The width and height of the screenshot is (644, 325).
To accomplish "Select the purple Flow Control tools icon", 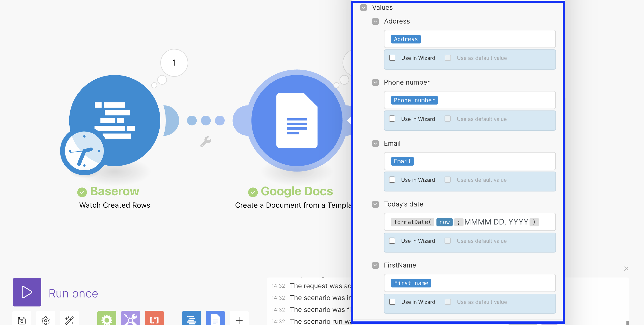I will [x=131, y=320].
